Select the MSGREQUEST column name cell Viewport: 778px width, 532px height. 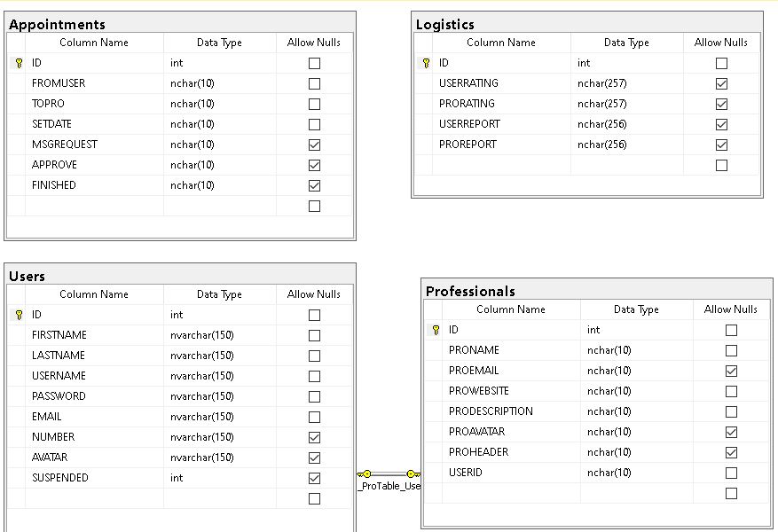click(x=94, y=145)
